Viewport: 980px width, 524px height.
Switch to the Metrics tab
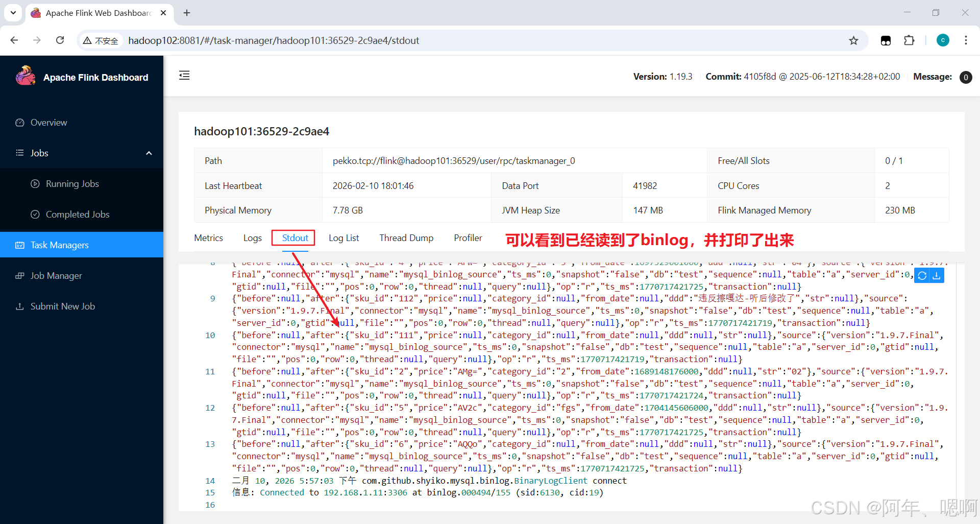[209, 238]
